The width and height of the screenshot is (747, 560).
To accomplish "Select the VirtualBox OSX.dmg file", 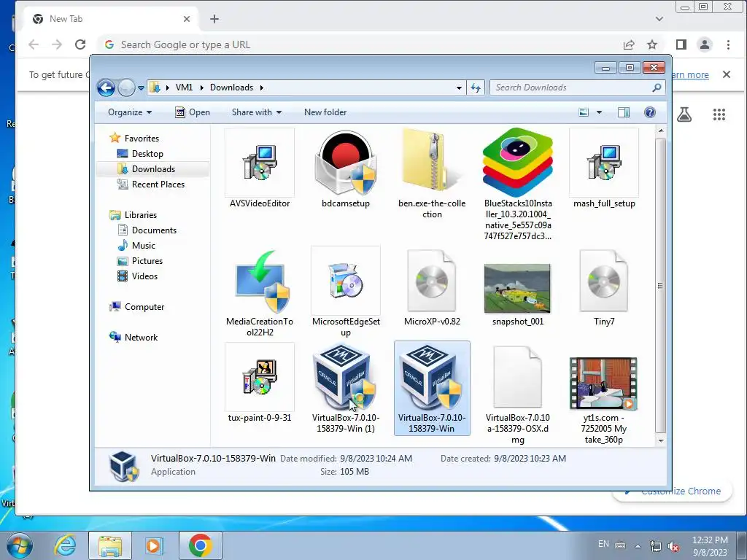I will coord(518,395).
